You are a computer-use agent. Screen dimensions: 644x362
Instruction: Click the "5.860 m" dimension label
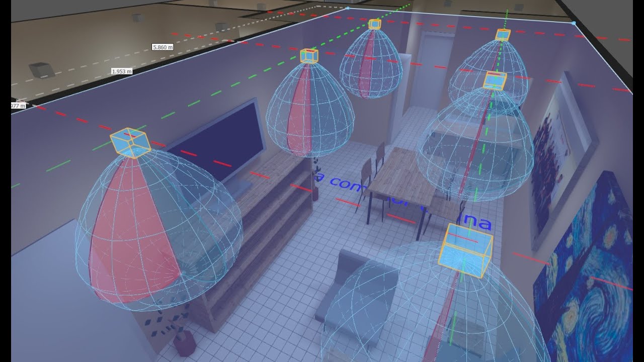point(163,47)
